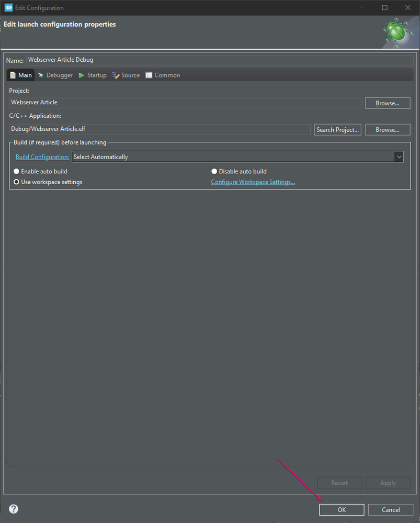
Task: Click the Revert button
Action: coord(339,483)
